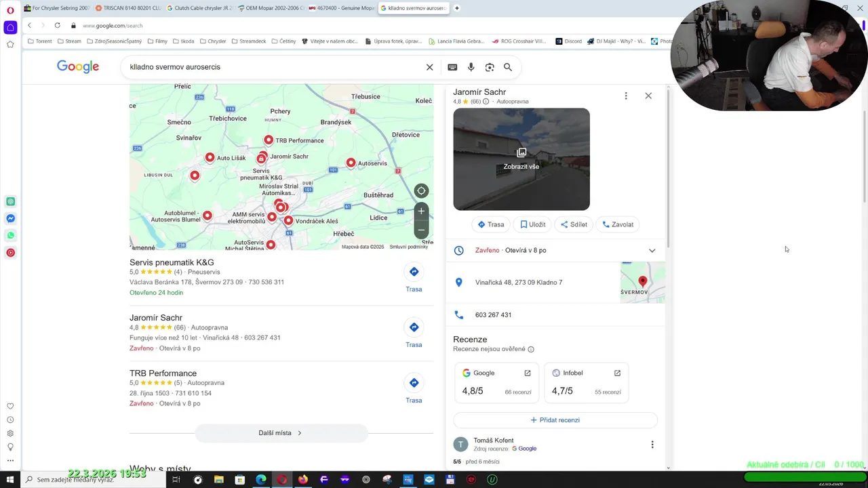Show info about unverified reviews
868x488 pixels.
pos(531,349)
